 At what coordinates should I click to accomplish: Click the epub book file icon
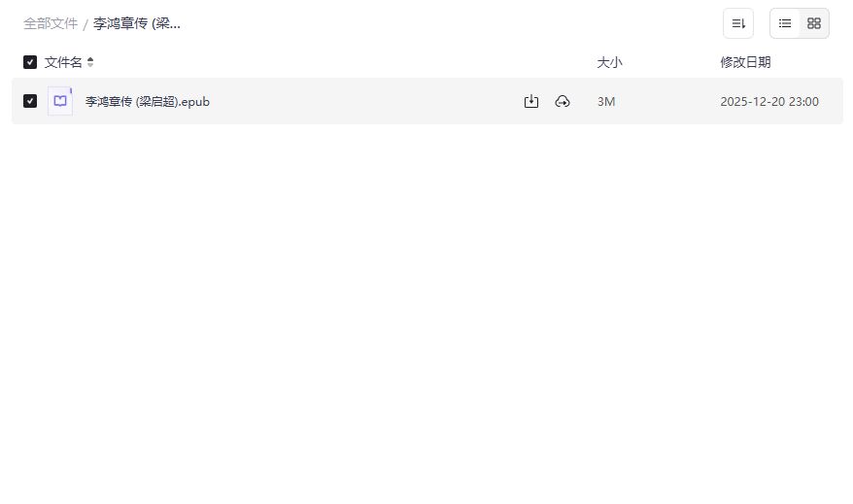coord(60,101)
